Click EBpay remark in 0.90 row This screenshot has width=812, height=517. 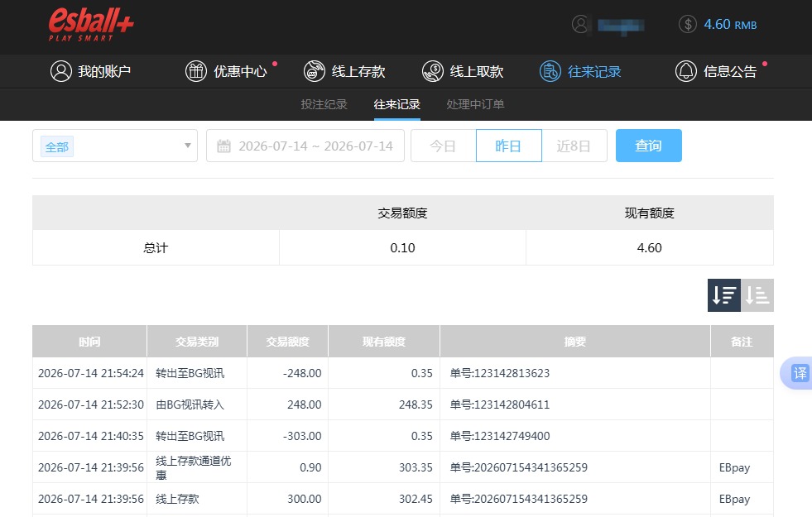734,468
